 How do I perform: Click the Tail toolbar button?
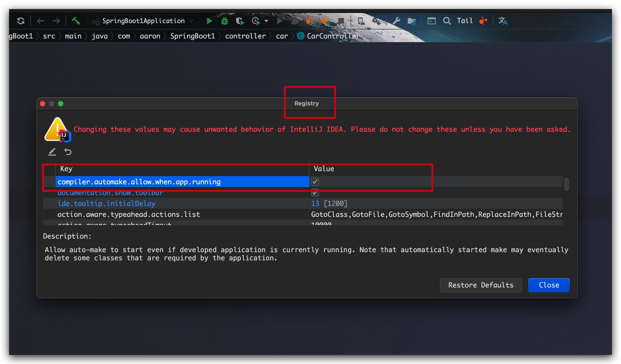coord(465,21)
